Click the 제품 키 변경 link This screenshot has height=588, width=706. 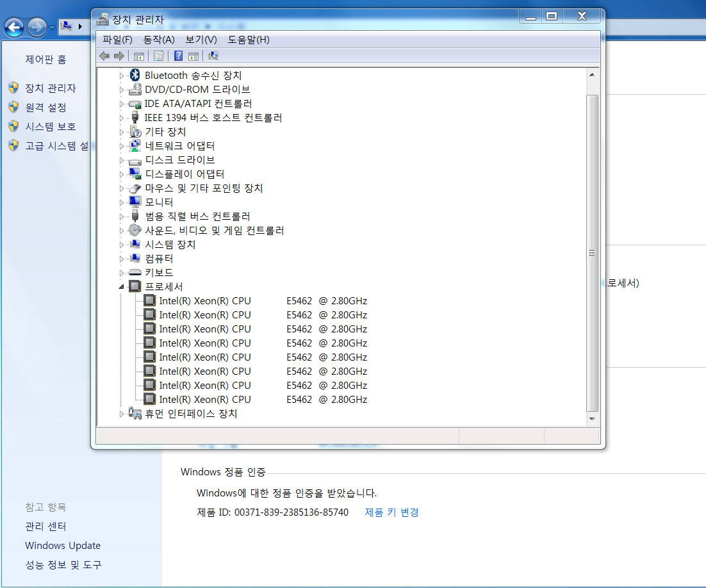pyautogui.click(x=391, y=512)
